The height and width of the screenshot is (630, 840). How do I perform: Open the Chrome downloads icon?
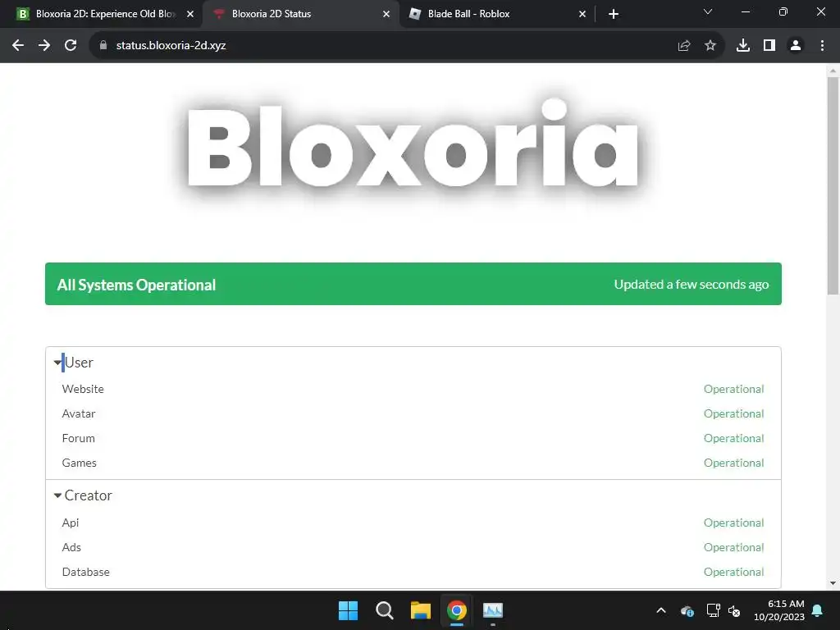coord(743,46)
